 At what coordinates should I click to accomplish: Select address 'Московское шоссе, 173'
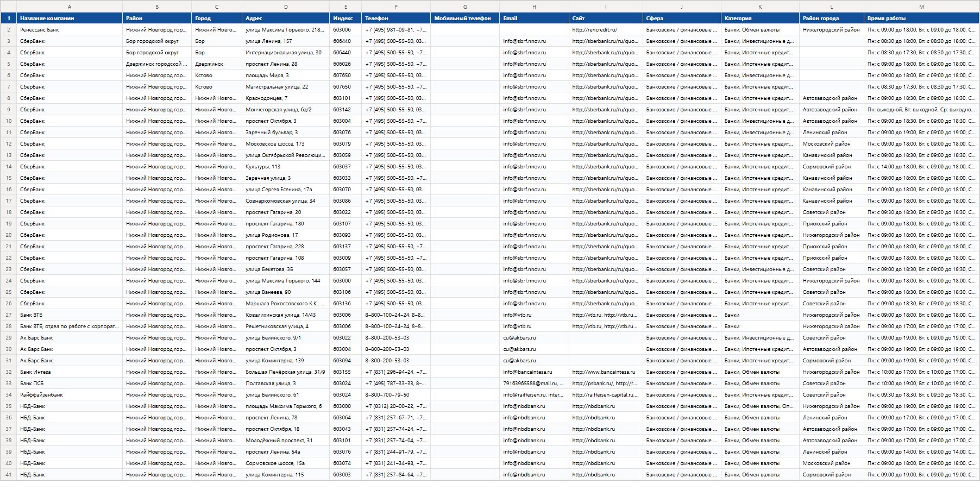coord(286,144)
